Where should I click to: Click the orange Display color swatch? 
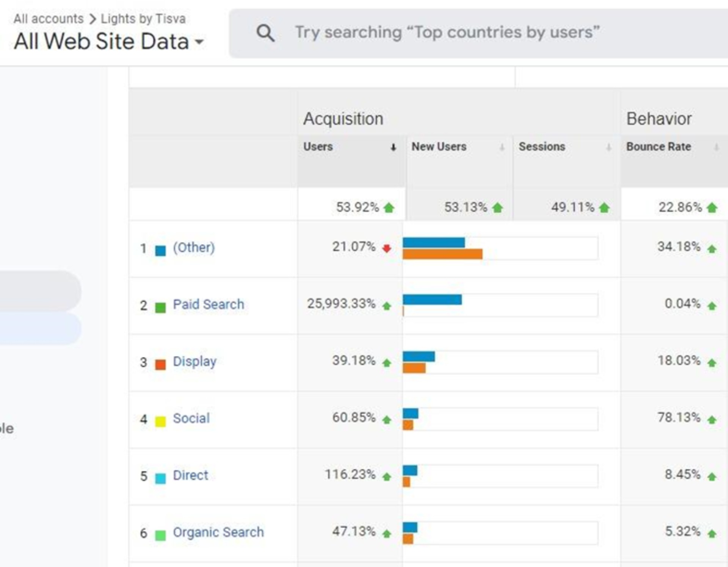pyautogui.click(x=160, y=364)
